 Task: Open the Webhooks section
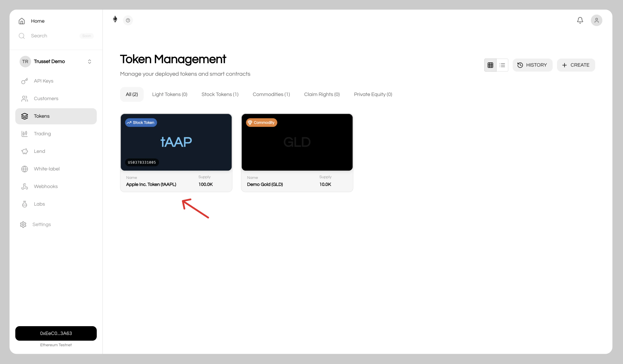(46, 186)
